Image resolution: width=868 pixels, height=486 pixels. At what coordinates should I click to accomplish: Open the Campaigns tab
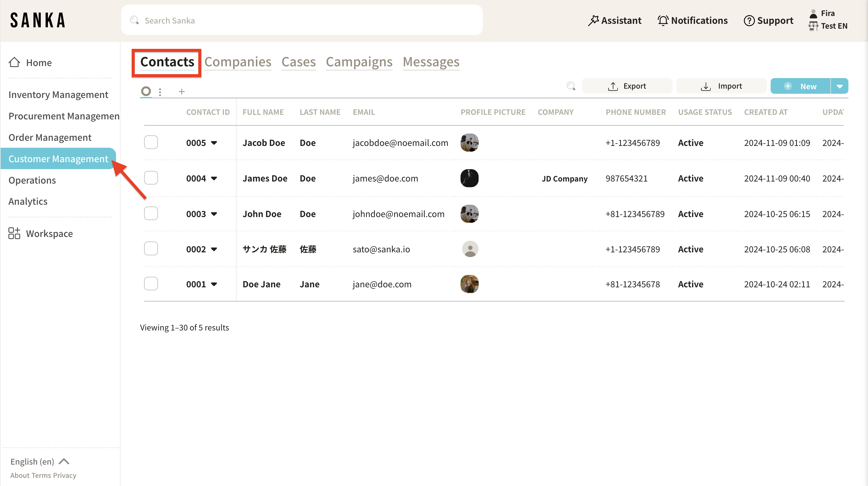click(359, 62)
